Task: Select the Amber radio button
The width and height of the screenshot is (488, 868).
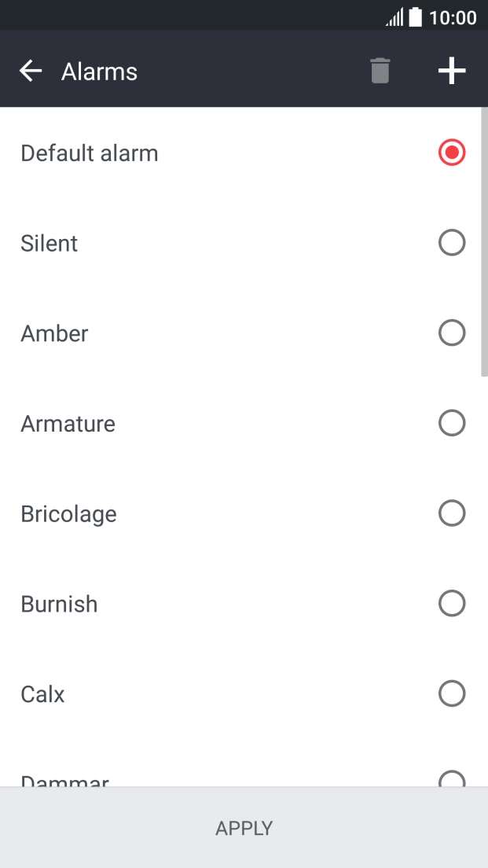Action: [x=452, y=333]
